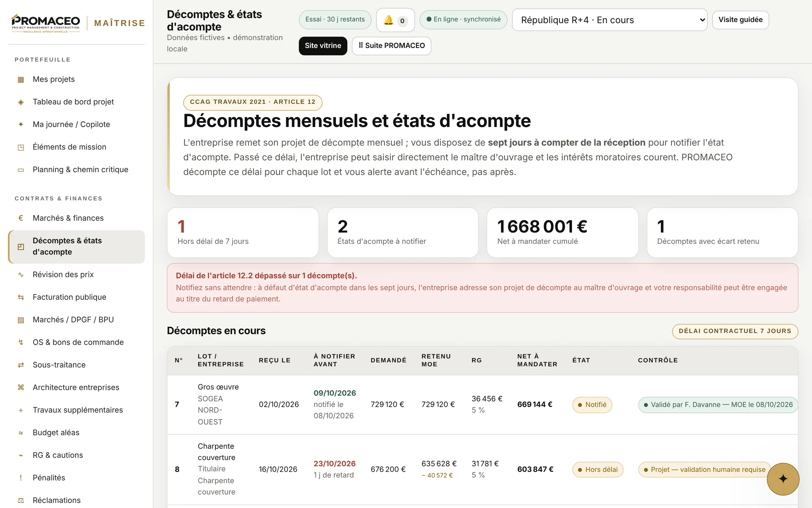Open Mes projets in sidebar
The image size is (812, 508).
(x=76, y=79)
